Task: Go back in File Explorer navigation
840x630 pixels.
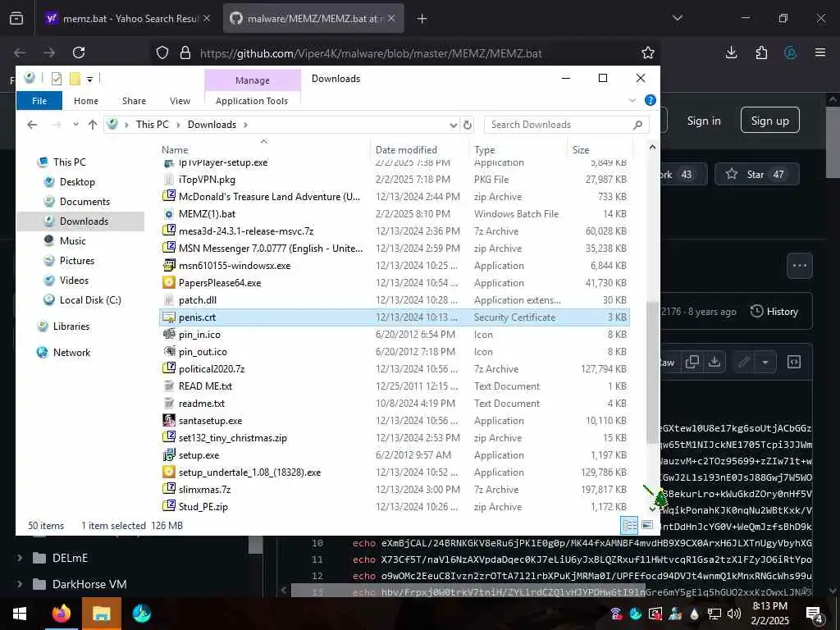Action: point(32,125)
